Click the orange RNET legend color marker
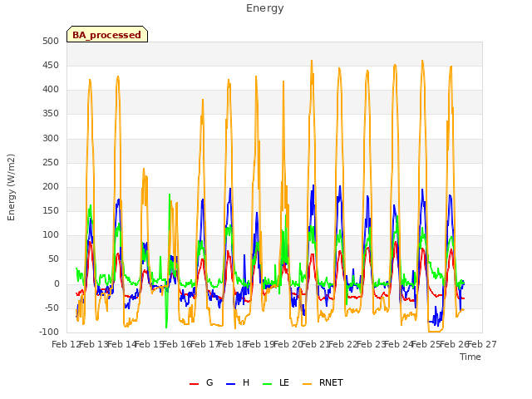 307,384
